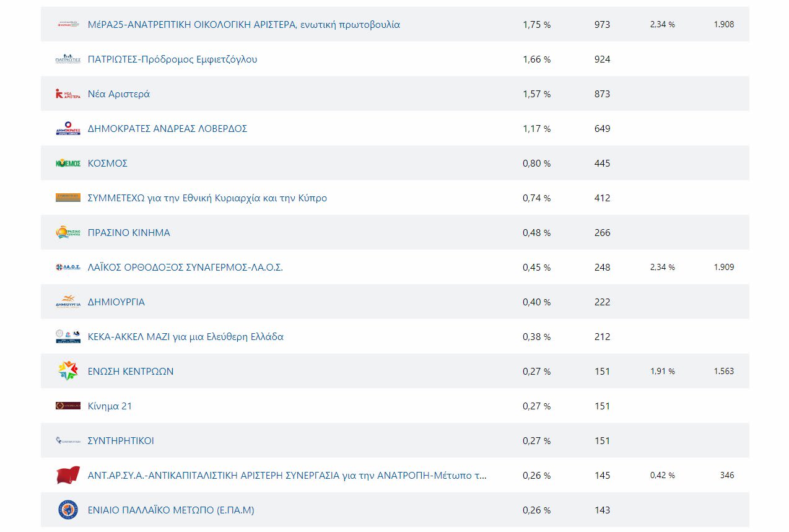The image size is (789, 532).
Task: Click the green ΚΟΣΜΟΣ logo
Action: [68, 164]
